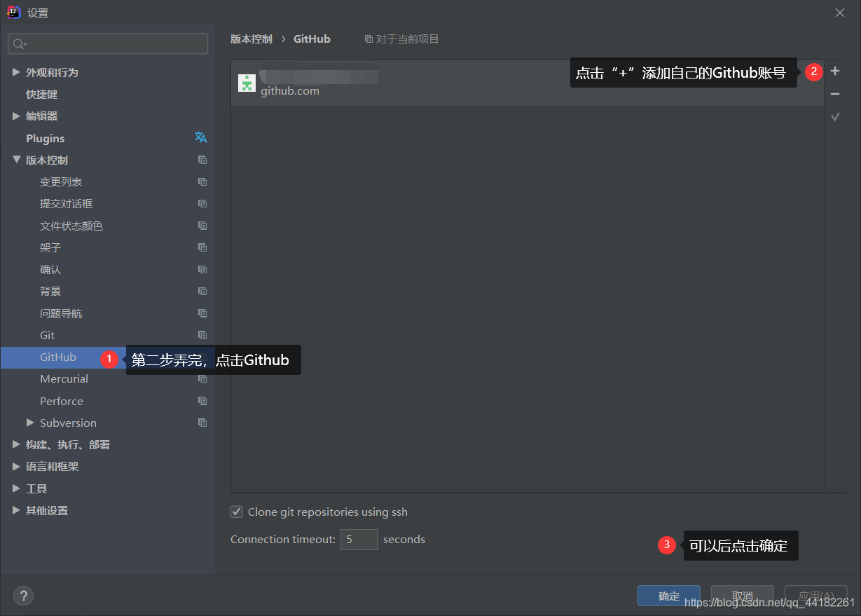Collapse the 版本控制 settings group
The image size is (861, 616).
(x=16, y=160)
